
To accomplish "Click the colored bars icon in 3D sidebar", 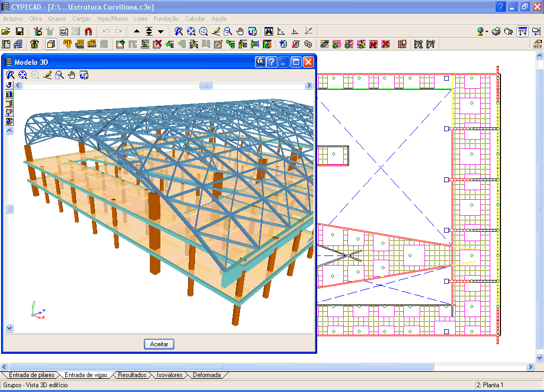I will [9, 94].
